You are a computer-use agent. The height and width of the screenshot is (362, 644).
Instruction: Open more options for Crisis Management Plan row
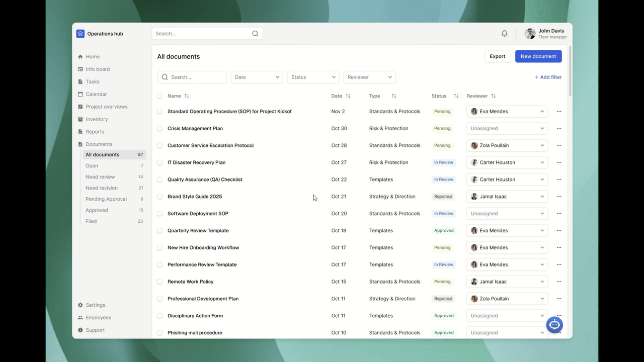(x=559, y=129)
